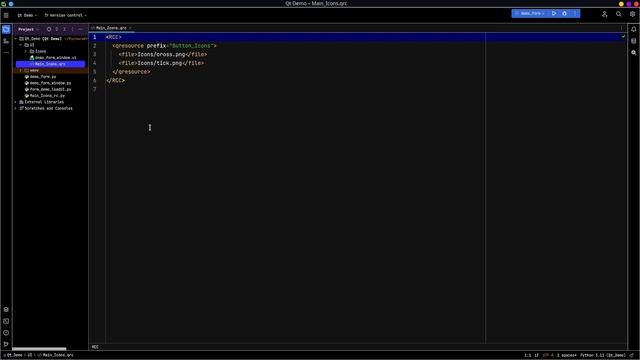Open the Notifications bell

(633, 29)
